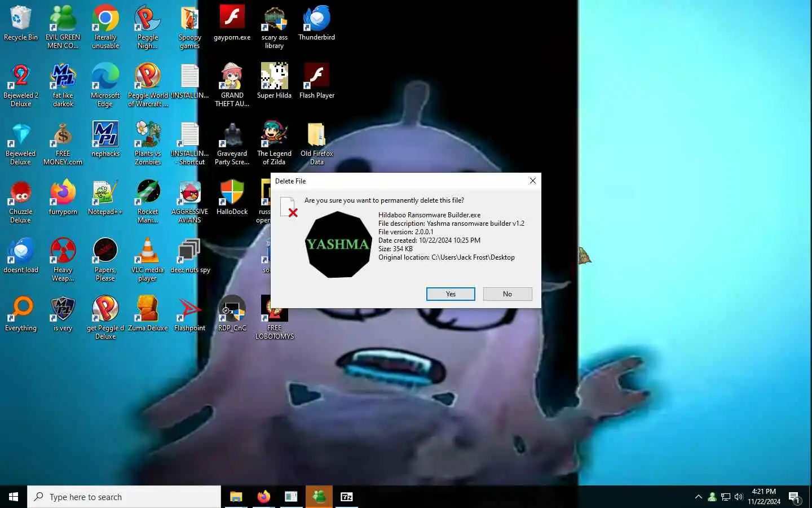Select the doesnt load desktop icon

click(21, 256)
